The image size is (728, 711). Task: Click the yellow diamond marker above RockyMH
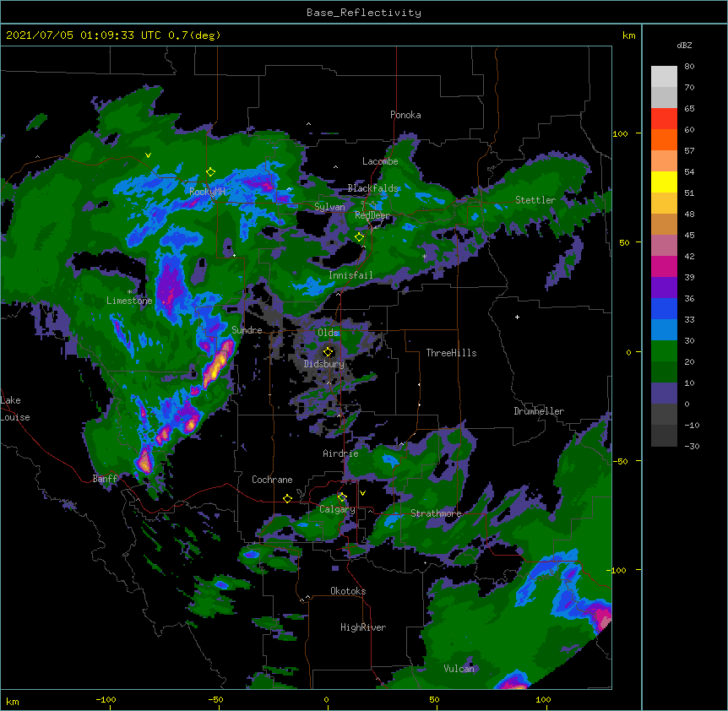pyautogui.click(x=211, y=172)
